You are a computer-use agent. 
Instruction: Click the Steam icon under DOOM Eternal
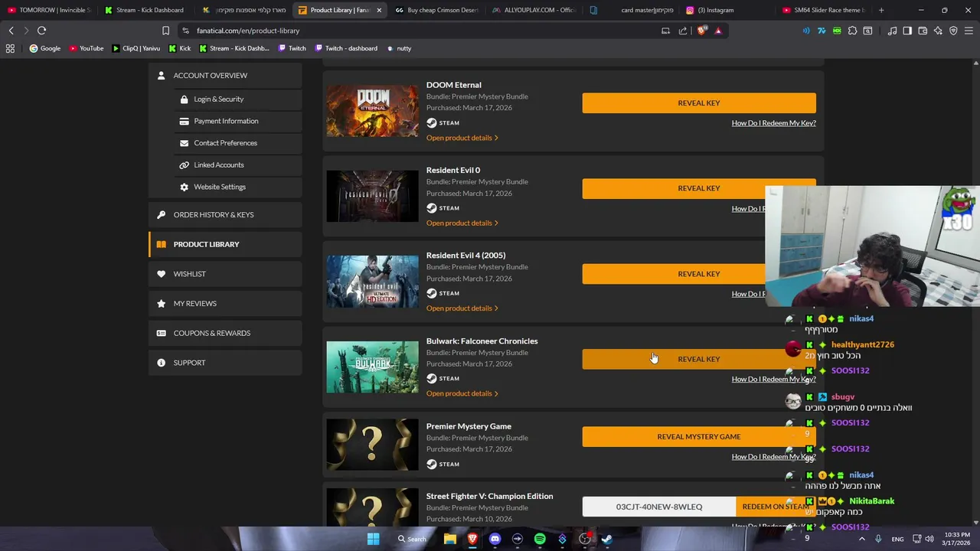point(432,123)
